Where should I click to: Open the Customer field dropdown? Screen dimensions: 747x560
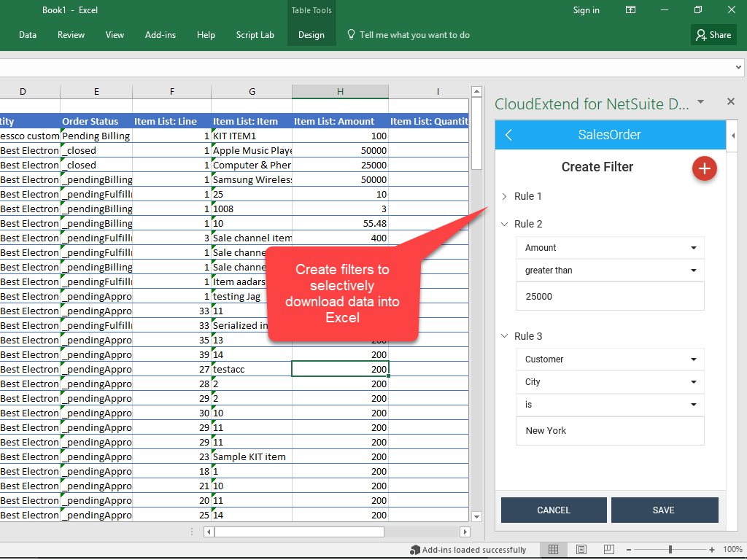tap(610, 359)
